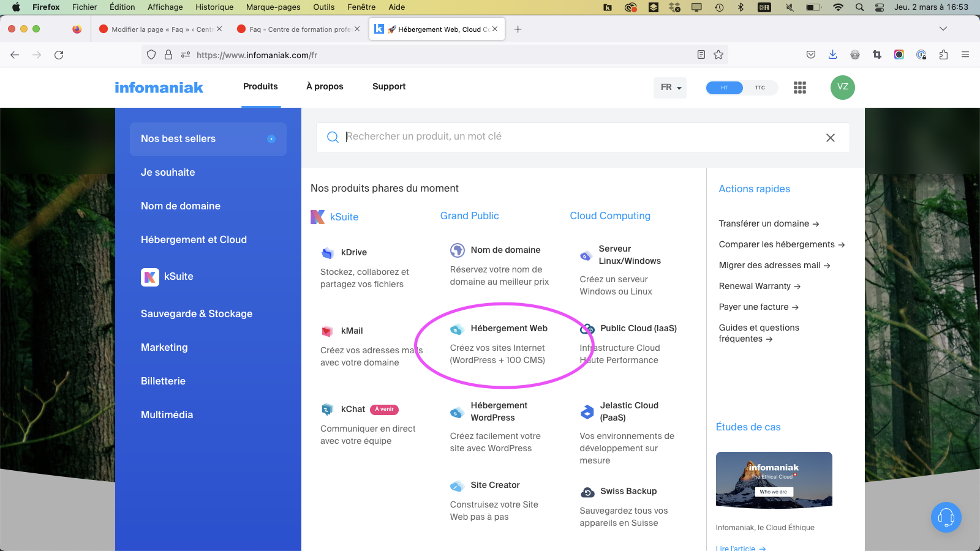Open the À propos navigation menu
The width and height of the screenshot is (980, 551).
tap(325, 86)
